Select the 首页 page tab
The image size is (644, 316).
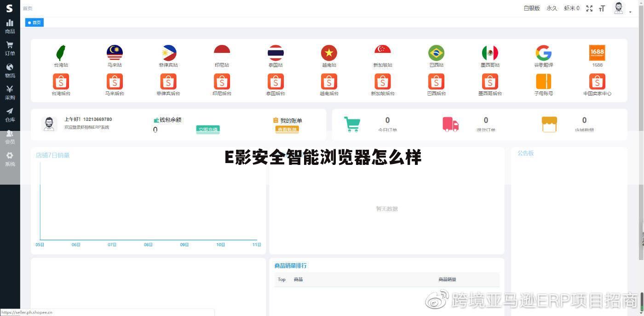(34, 22)
